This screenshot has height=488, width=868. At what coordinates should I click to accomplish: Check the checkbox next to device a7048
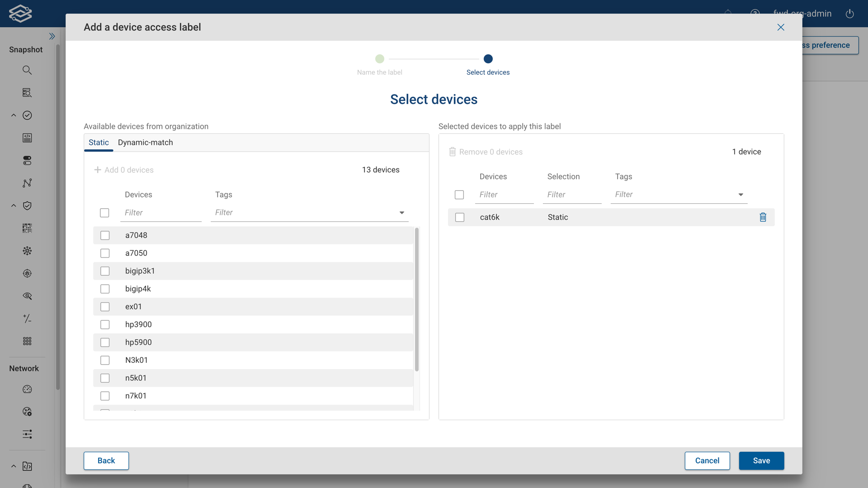(x=105, y=235)
